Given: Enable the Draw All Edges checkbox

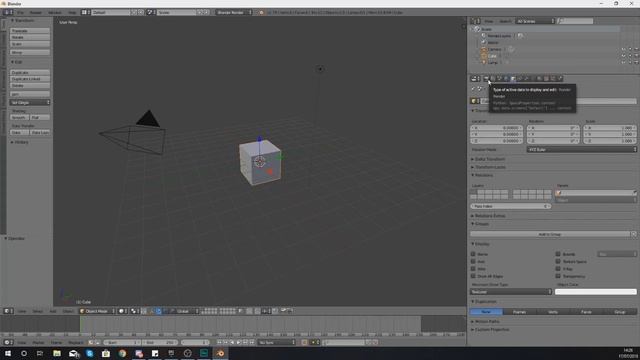Looking at the screenshot, I should click(473, 276).
